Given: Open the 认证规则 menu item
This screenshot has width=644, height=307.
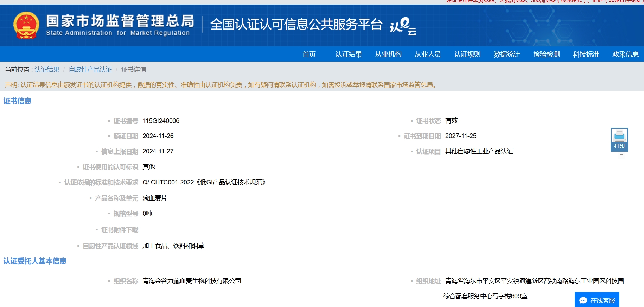Looking at the screenshot, I should coord(467,54).
